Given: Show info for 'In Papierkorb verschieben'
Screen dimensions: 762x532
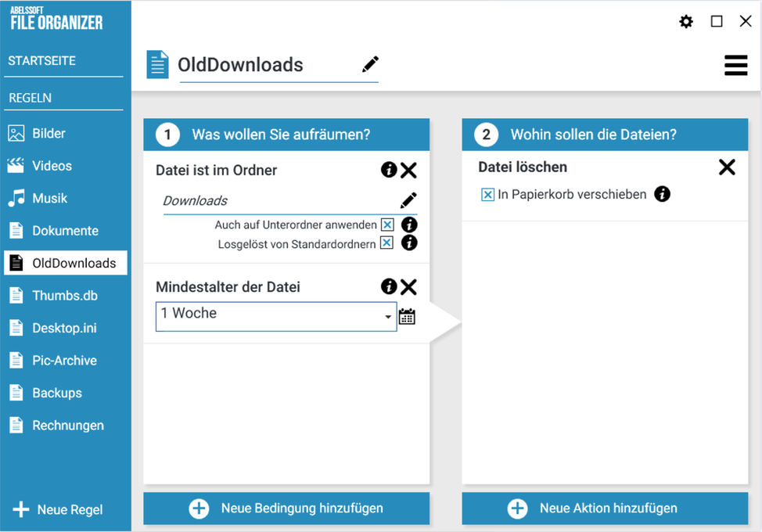Looking at the screenshot, I should tap(662, 194).
